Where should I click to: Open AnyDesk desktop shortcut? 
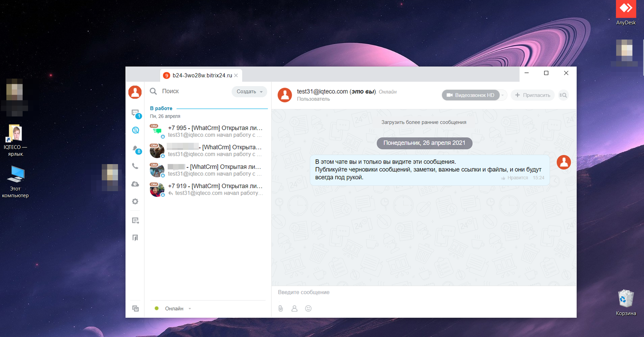click(x=626, y=13)
